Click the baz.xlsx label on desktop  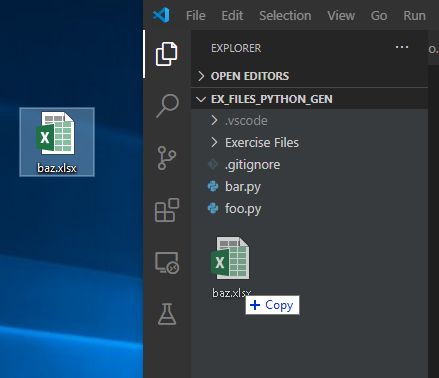click(57, 168)
